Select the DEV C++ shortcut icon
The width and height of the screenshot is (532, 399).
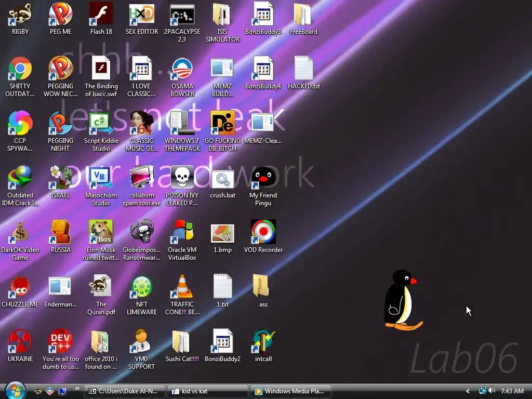coord(60,341)
